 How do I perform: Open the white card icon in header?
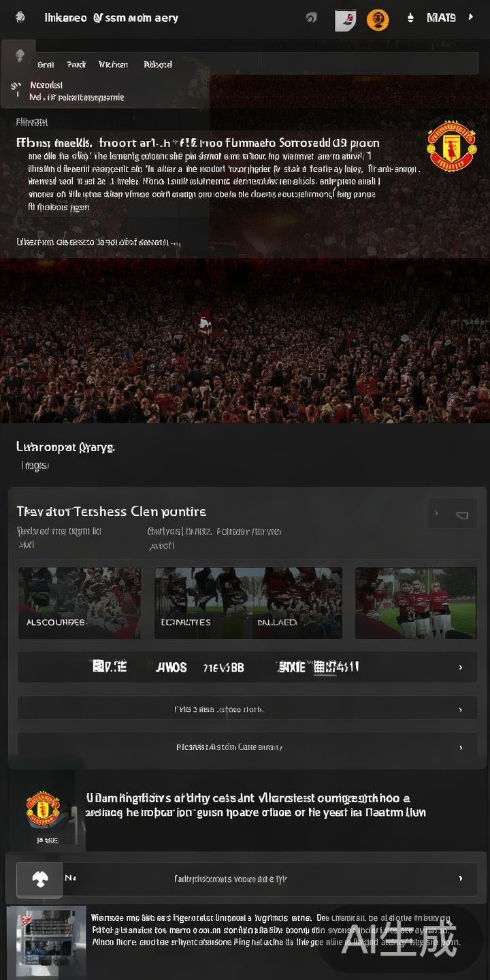point(346,20)
